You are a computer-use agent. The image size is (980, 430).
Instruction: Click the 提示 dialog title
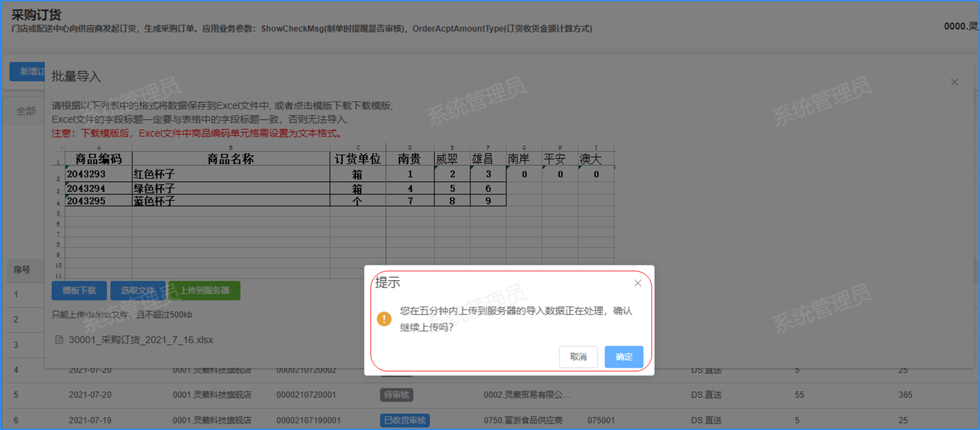coord(388,283)
